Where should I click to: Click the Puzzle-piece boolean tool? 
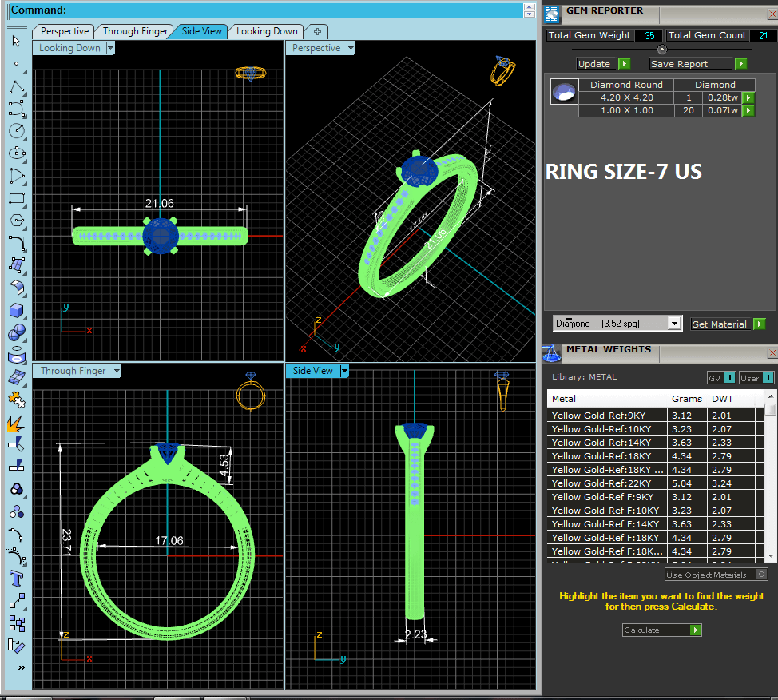pyautogui.click(x=17, y=398)
